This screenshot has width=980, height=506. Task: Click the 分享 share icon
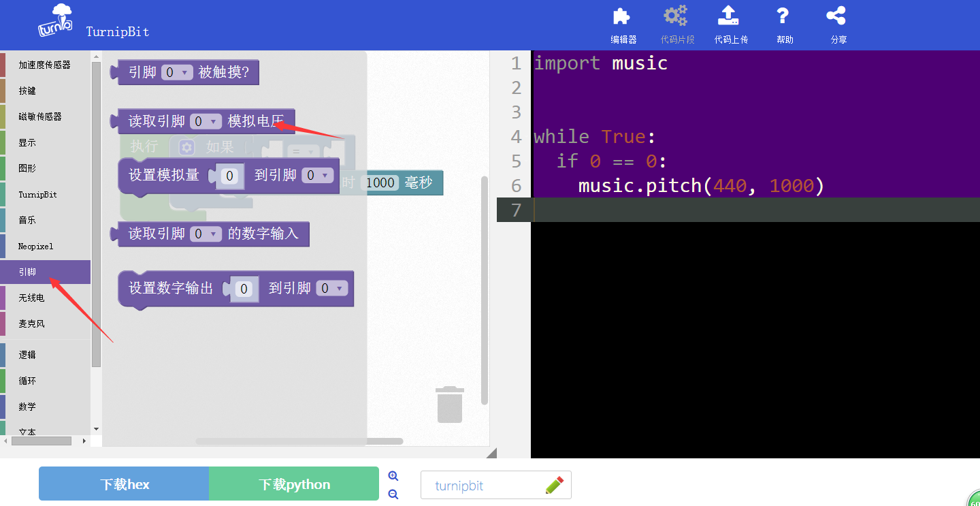(x=836, y=16)
